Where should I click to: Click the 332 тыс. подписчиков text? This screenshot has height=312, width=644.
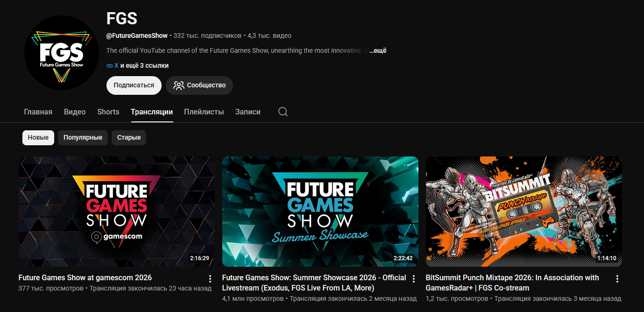207,35
